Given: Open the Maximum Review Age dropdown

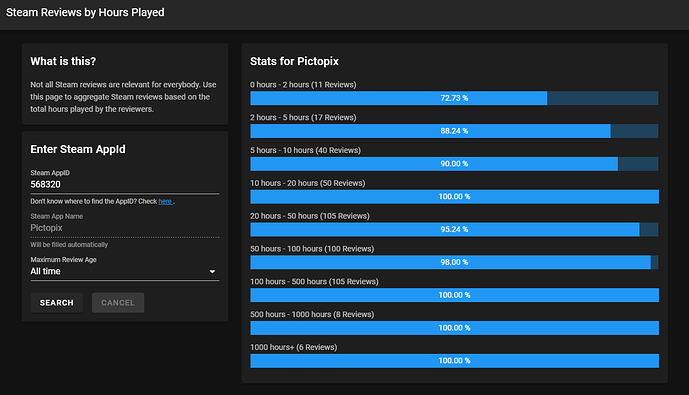Looking at the screenshot, I should coord(125,272).
